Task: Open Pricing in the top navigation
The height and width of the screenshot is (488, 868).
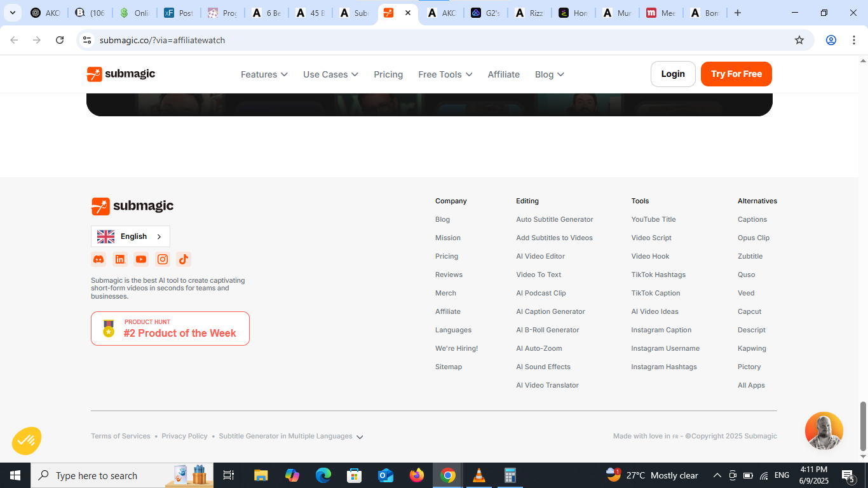Action: [x=388, y=74]
